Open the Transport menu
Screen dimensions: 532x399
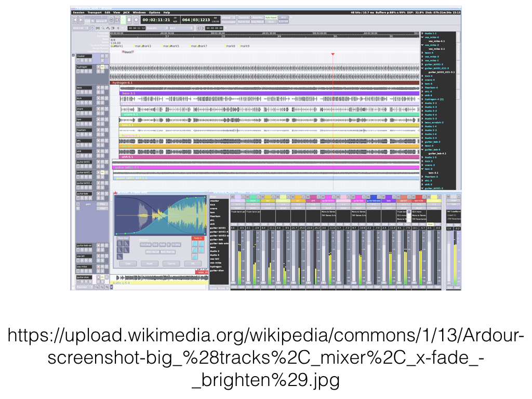click(95, 12)
